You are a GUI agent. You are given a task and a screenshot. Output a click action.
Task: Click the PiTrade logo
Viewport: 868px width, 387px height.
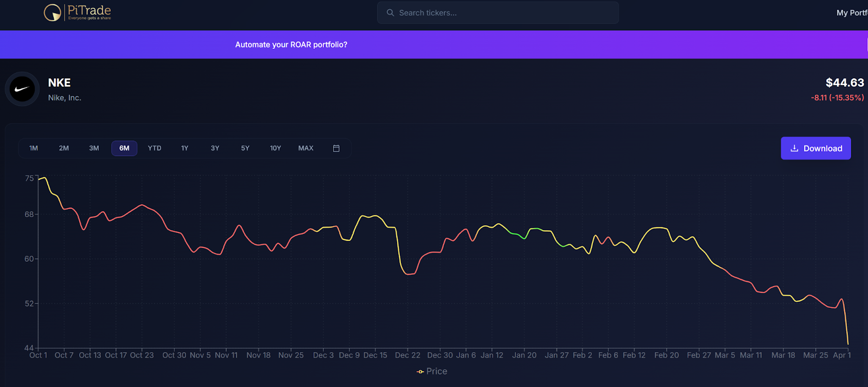[78, 12]
